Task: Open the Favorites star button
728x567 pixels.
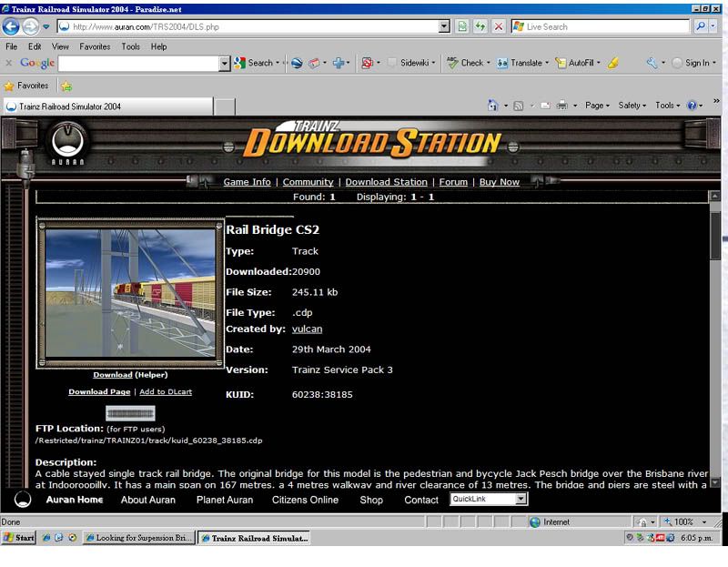Action: (26, 86)
